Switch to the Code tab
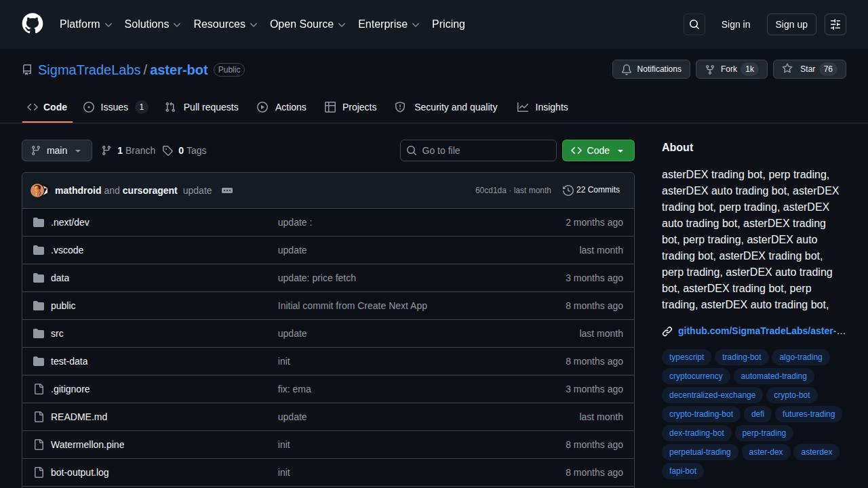The image size is (868, 488). point(47,107)
